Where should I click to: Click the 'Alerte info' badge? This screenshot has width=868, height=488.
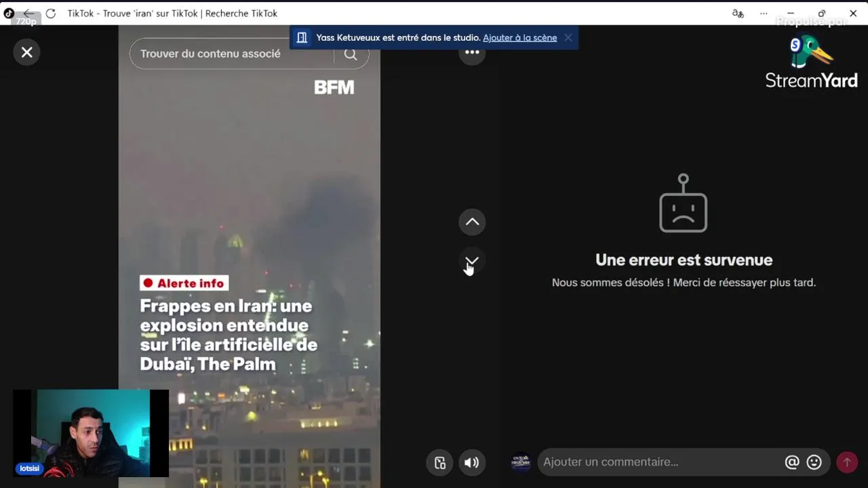point(184,283)
